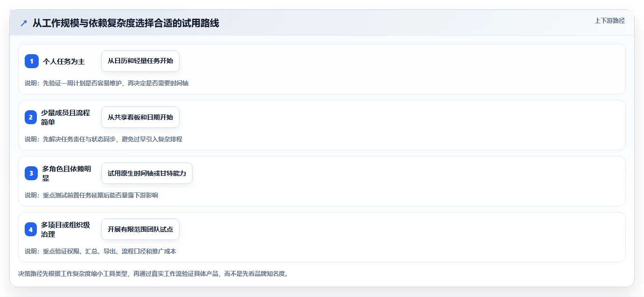This screenshot has height=297, width=644.
Task: Select 试用原生时间轴或甘特能力 option
Action: (x=147, y=173)
